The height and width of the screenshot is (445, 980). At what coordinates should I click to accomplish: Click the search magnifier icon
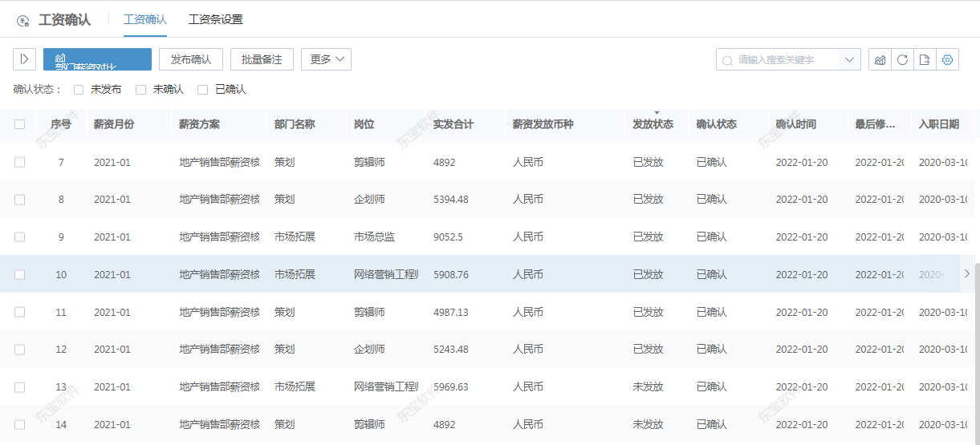pyautogui.click(x=727, y=60)
